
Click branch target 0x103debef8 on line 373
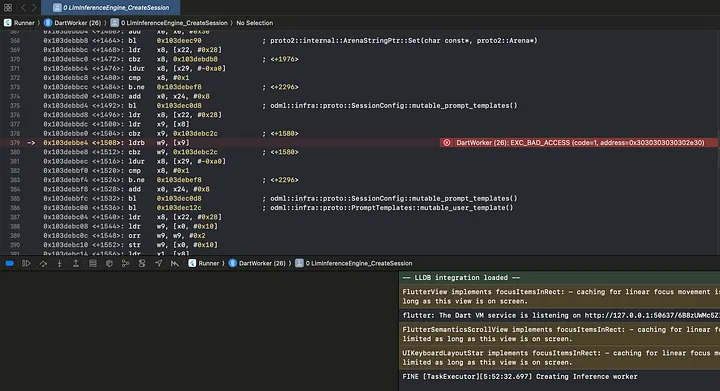tap(179, 87)
